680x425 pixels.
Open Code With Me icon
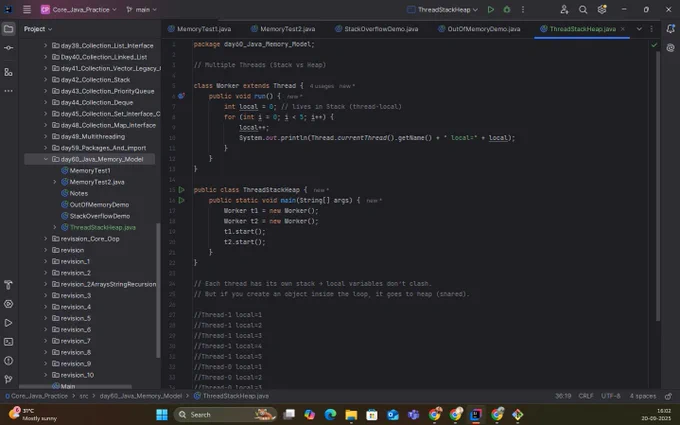564,9
